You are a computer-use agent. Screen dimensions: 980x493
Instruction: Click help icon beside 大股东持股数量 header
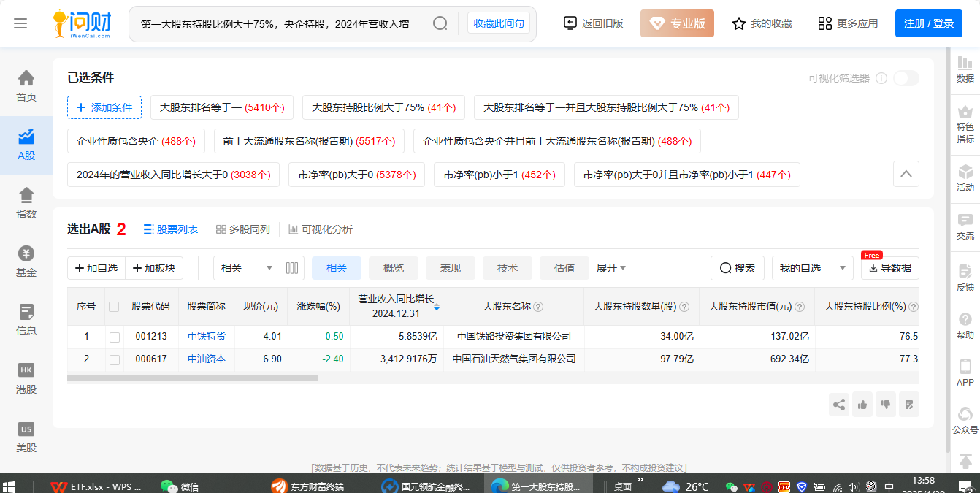point(684,307)
